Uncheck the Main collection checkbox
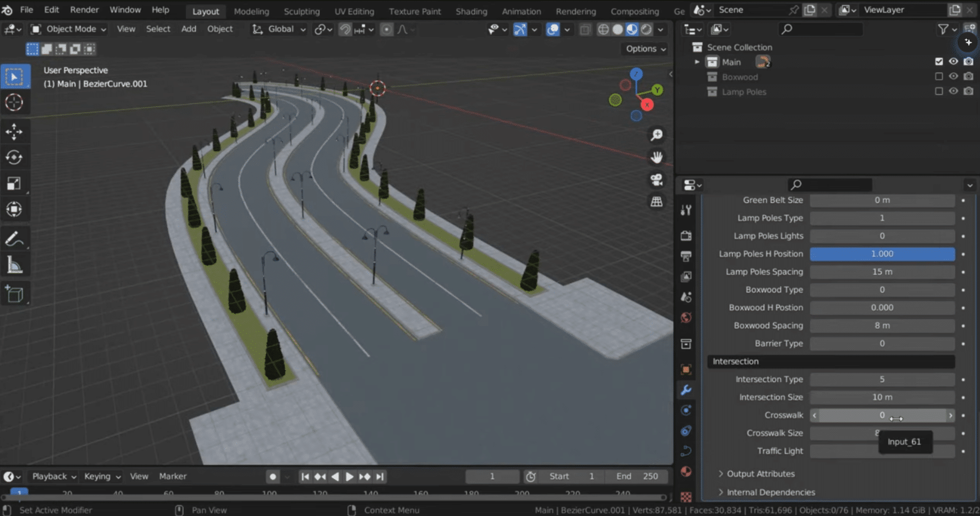Viewport: 980px width, 516px height. (x=939, y=62)
